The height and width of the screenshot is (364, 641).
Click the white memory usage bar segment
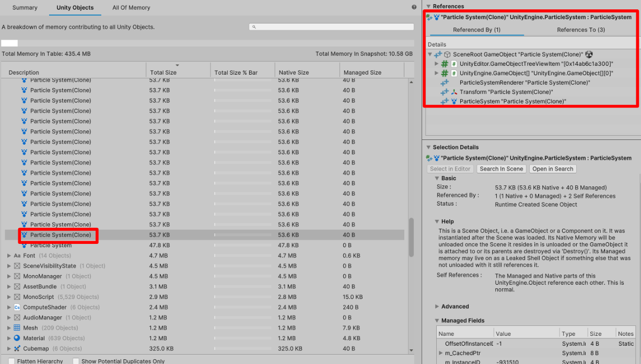point(9,43)
